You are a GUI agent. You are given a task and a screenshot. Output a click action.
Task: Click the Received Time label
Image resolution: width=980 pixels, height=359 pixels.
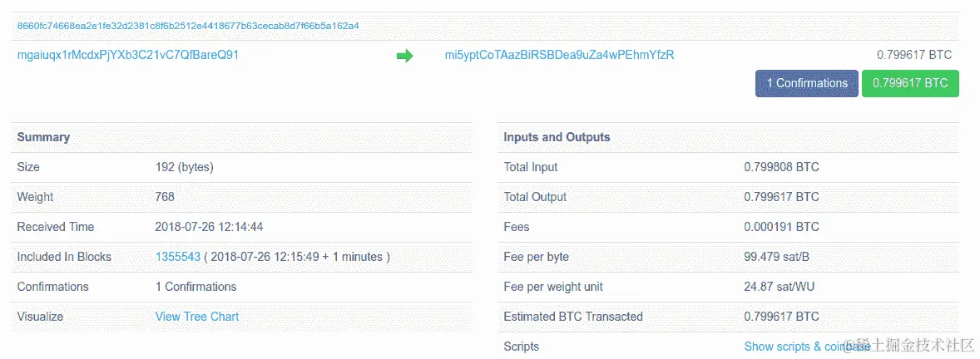(x=56, y=227)
